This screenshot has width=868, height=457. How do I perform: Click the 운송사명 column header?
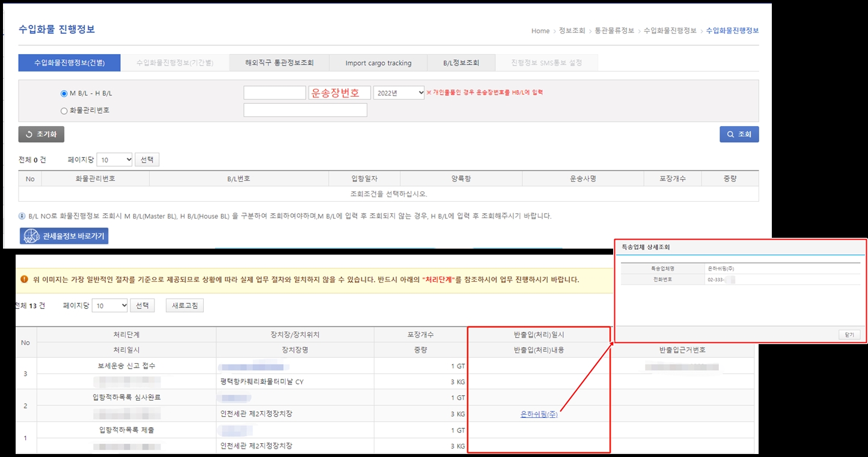pos(582,179)
